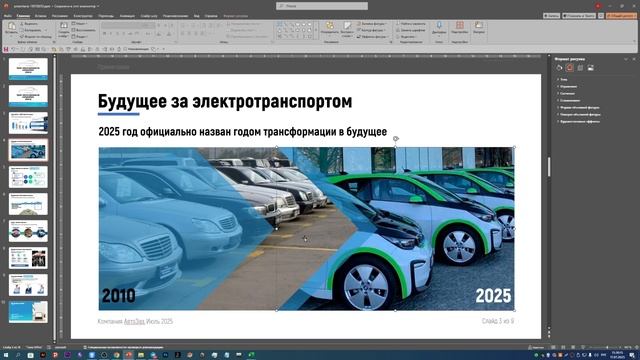Click the '2025' label on the picture

(x=493, y=296)
